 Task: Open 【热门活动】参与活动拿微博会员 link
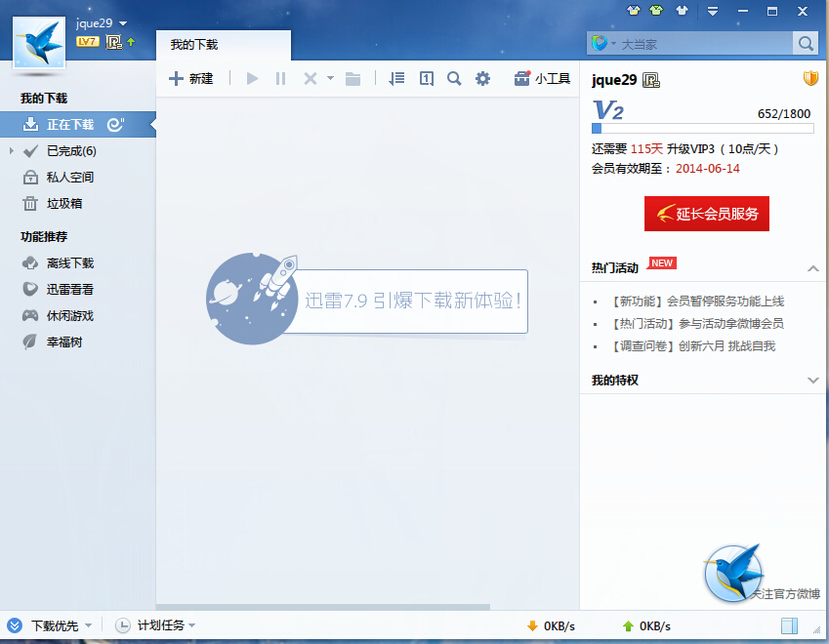(x=697, y=323)
